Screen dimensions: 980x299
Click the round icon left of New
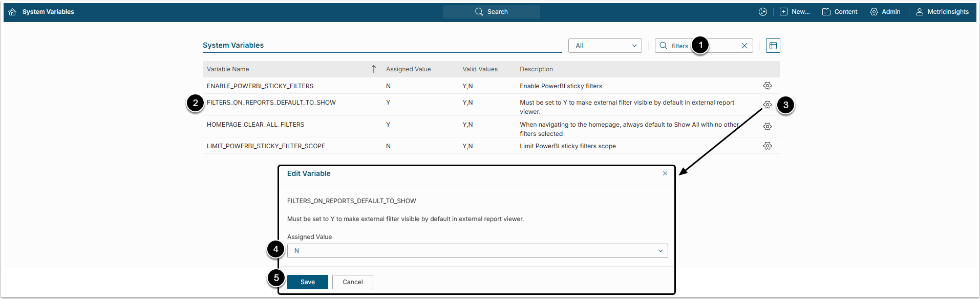pos(762,12)
